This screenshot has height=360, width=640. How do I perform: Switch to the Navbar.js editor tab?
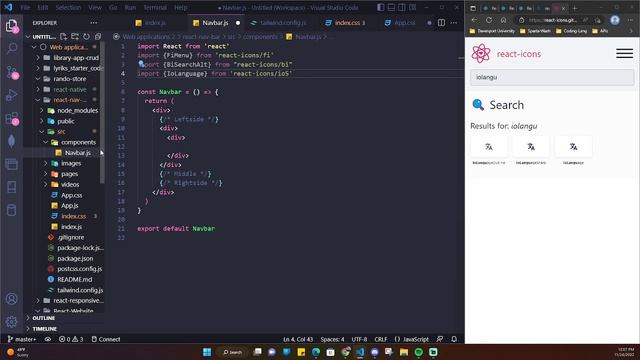click(x=216, y=23)
